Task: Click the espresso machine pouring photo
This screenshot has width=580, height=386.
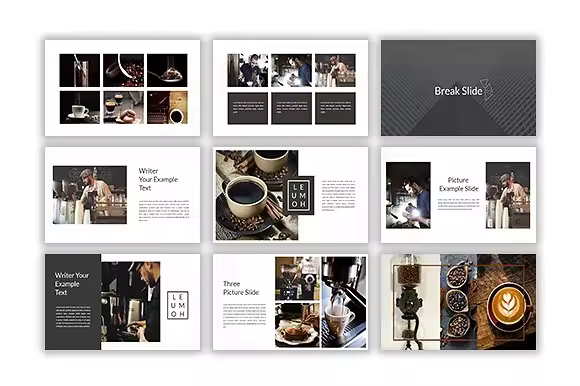Action: [344, 302]
